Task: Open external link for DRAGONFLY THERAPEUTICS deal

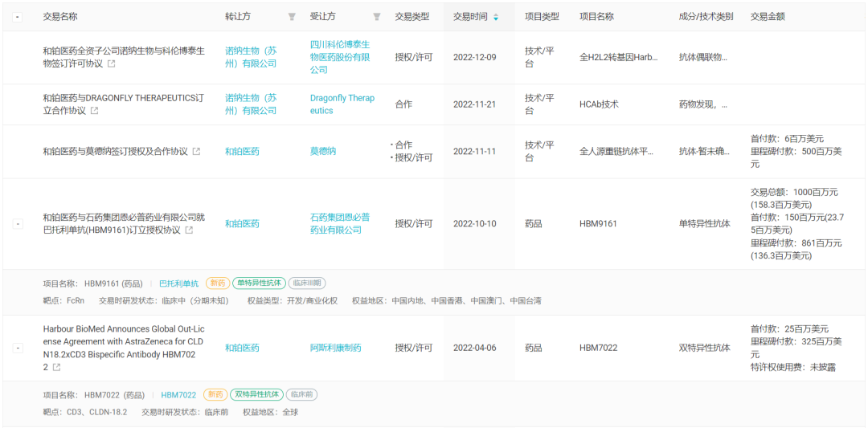Action: 95,111
